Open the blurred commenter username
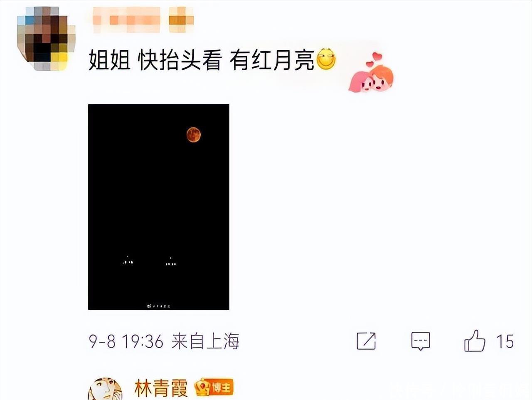The image size is (532, 400). click(126, 20)
